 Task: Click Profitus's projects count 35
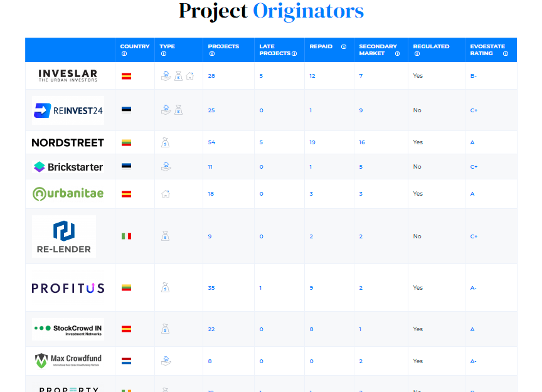(211, 288)
